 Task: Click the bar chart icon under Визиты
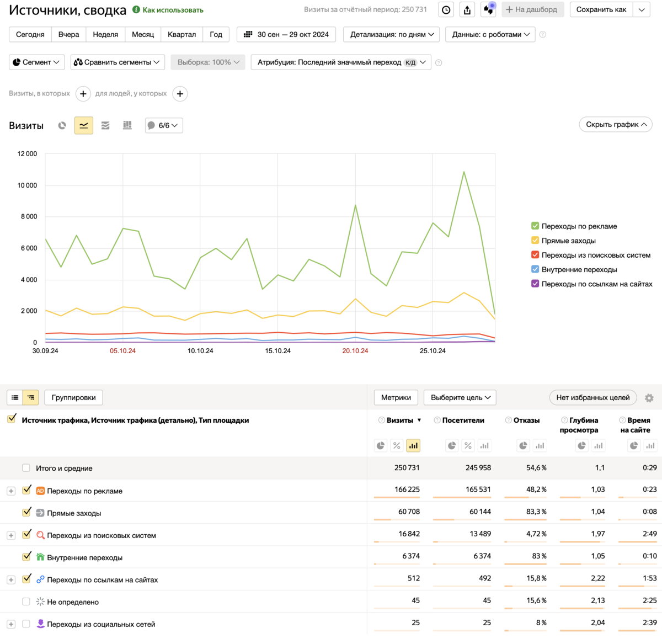(413, 446)
